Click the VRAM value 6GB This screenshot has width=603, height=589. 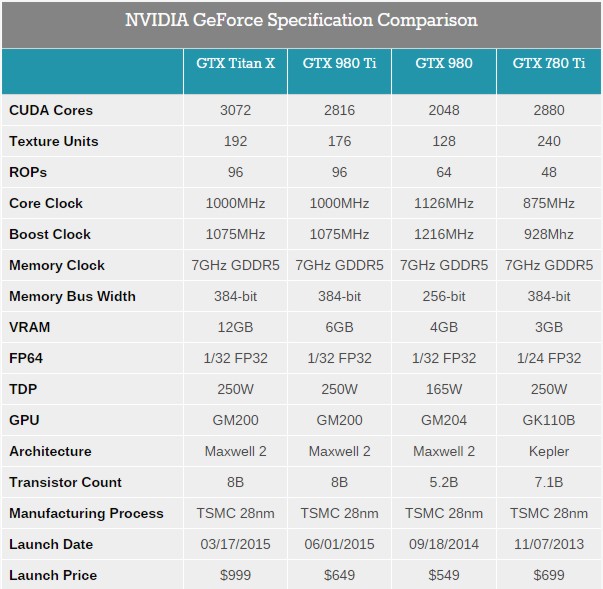coord(339,327)
